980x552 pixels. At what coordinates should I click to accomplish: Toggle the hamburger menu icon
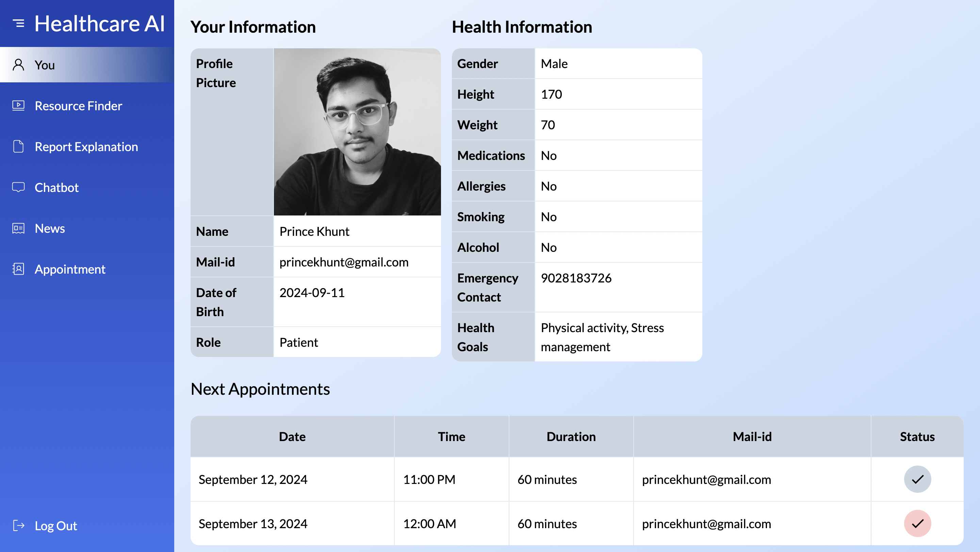coord(18,23)
